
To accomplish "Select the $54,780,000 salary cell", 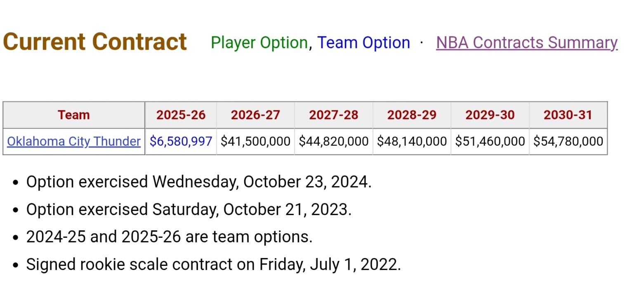I will point(568,142).
